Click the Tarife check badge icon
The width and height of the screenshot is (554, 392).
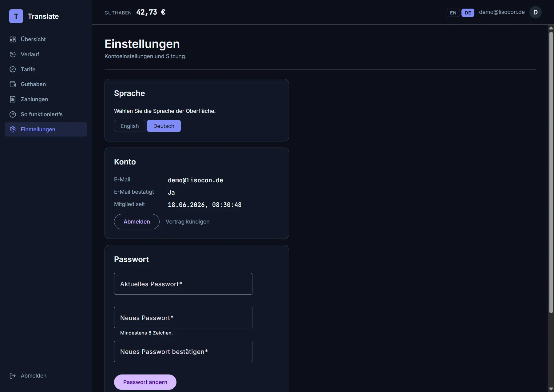coord(13,69)
